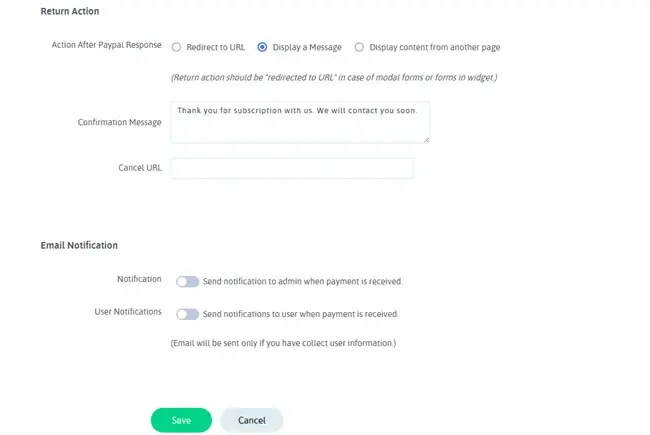
Task: Toggle user payment notifications switch
Action: (x=187, y=314)
